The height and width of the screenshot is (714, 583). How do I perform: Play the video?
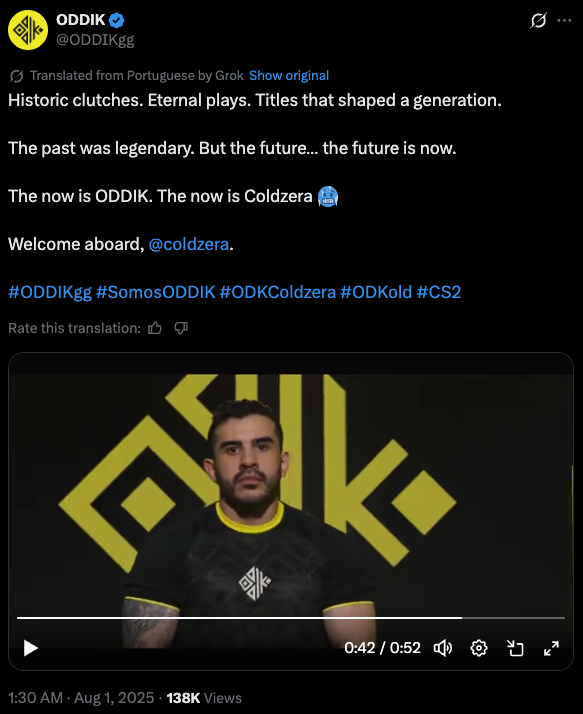click(x=31, y=648)
